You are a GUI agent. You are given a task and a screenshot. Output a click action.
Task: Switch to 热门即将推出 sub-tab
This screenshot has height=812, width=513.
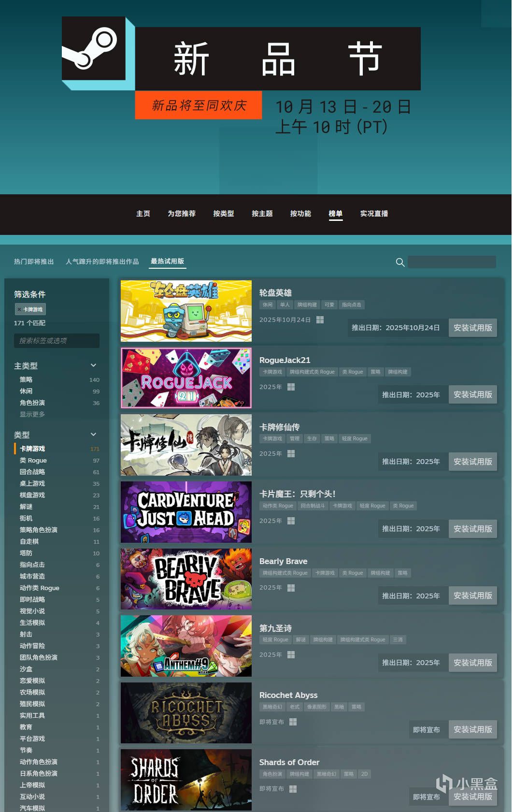point(34,261)
